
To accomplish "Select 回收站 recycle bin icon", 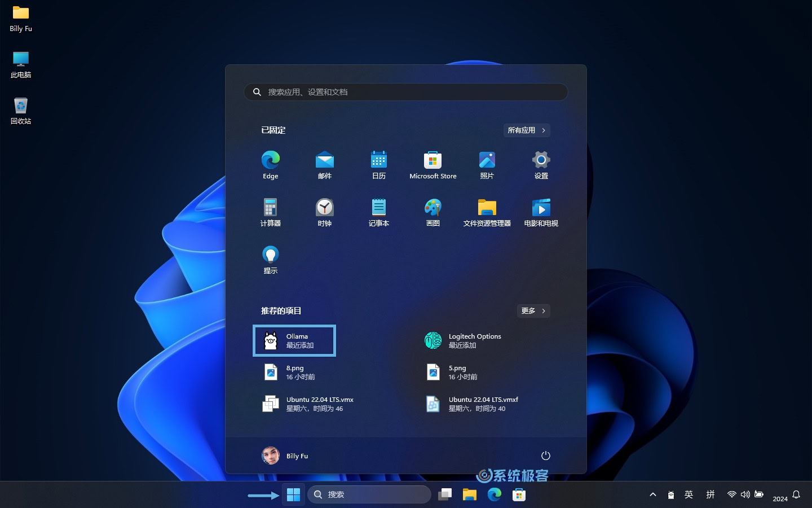I will 21,111.
